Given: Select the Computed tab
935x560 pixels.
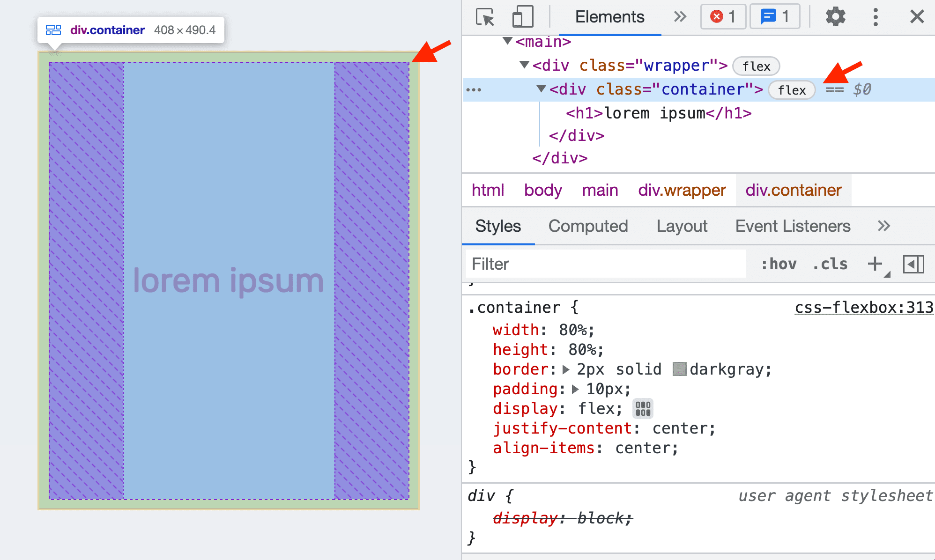Looking at the screenshot, I should [x=586, y=225].
